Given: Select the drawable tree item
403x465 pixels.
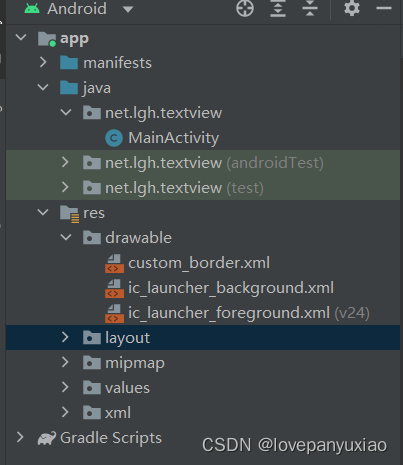Looking at the screenshot, I should (138, 238).
